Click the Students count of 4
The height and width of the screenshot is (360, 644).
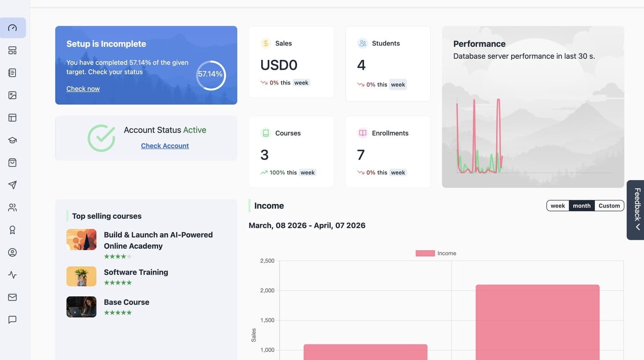pyautogui.click(x=361, y=65)
